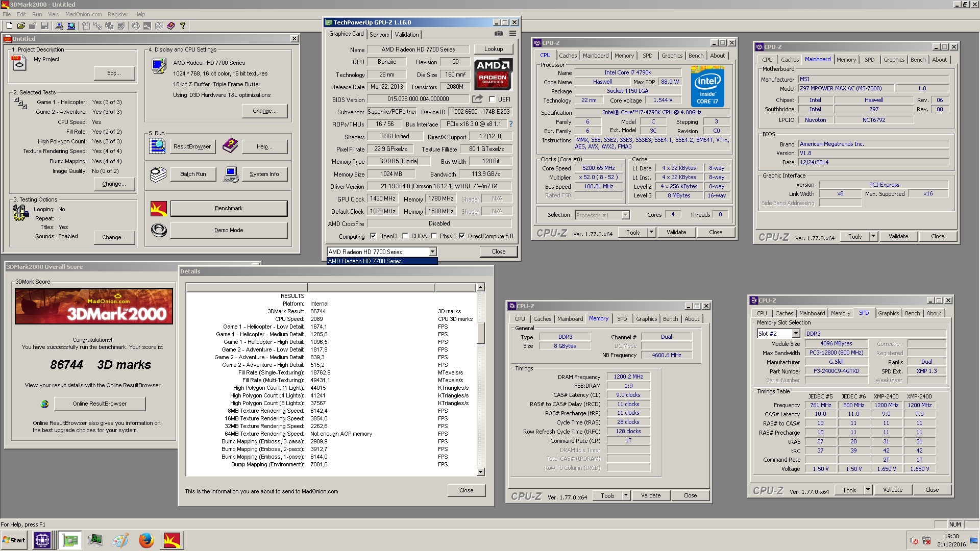The height and width of the screenshot is (551, 980).
Task: Click Edit button in Project Description
Action: click(114, 73)
